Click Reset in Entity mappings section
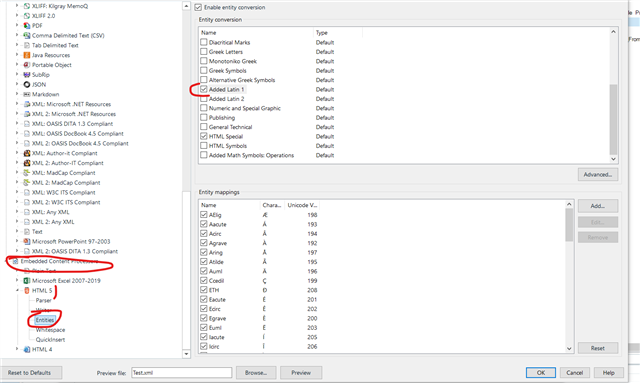The width and height of the screenshot is (640, 383). pos(598,348)
